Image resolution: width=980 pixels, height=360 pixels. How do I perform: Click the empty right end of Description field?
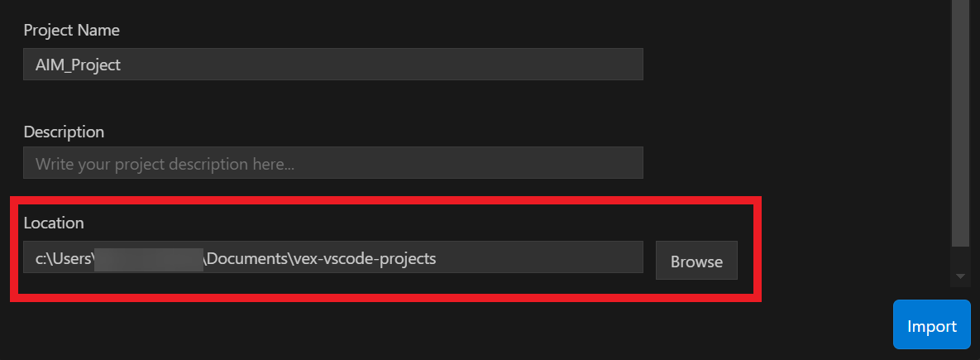pyautogui.click(x=579, y=163)
